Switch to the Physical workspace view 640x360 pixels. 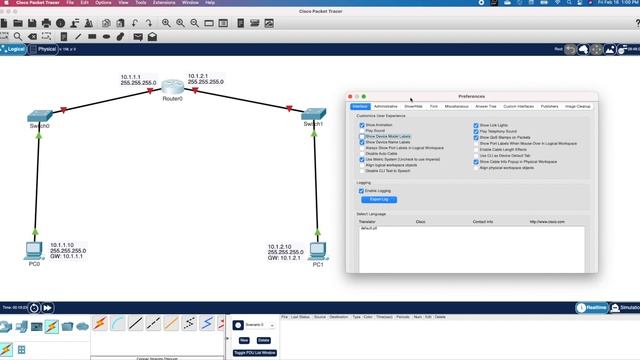click(43, 49)
